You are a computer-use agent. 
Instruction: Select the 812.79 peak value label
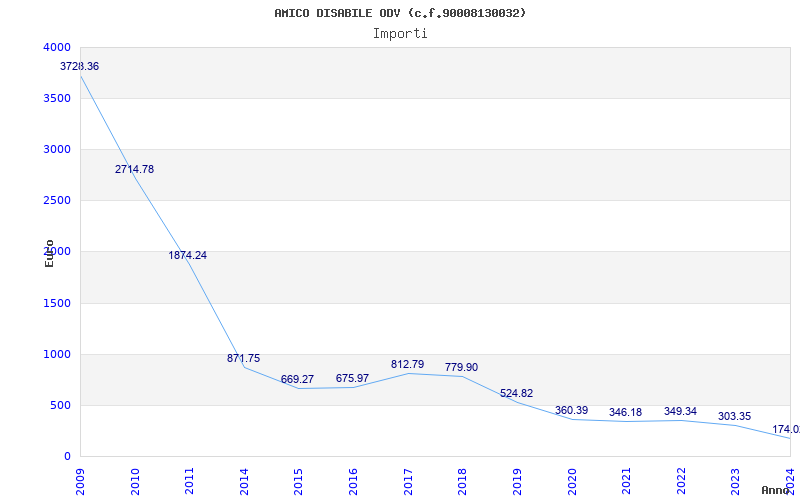(x=407, y=364)
